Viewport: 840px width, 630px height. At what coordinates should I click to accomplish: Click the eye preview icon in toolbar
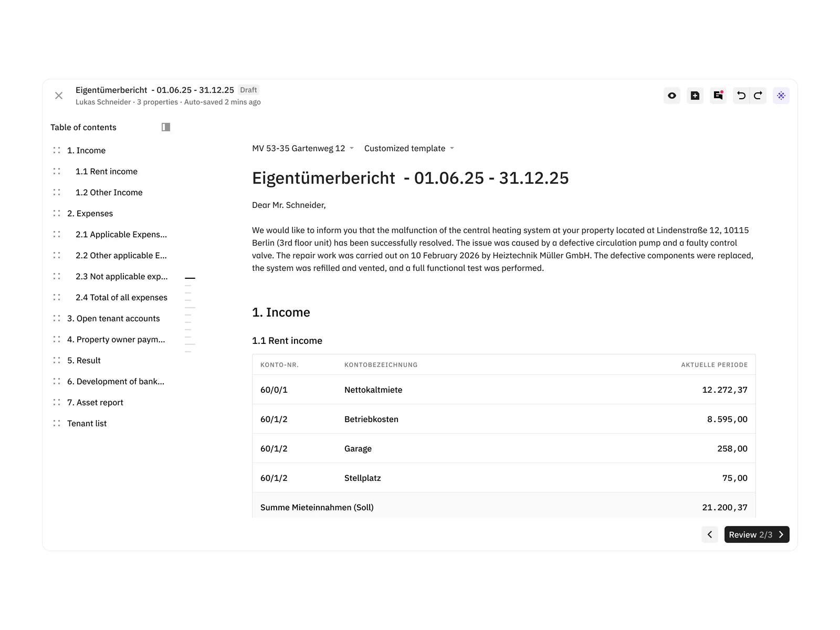point(672,96)
